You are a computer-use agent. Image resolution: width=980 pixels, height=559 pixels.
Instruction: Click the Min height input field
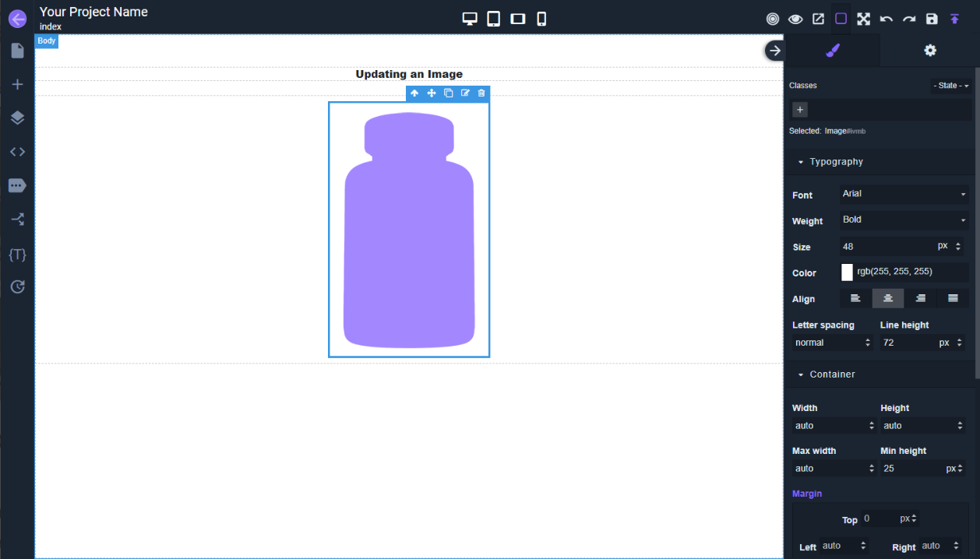click(911, 469)
